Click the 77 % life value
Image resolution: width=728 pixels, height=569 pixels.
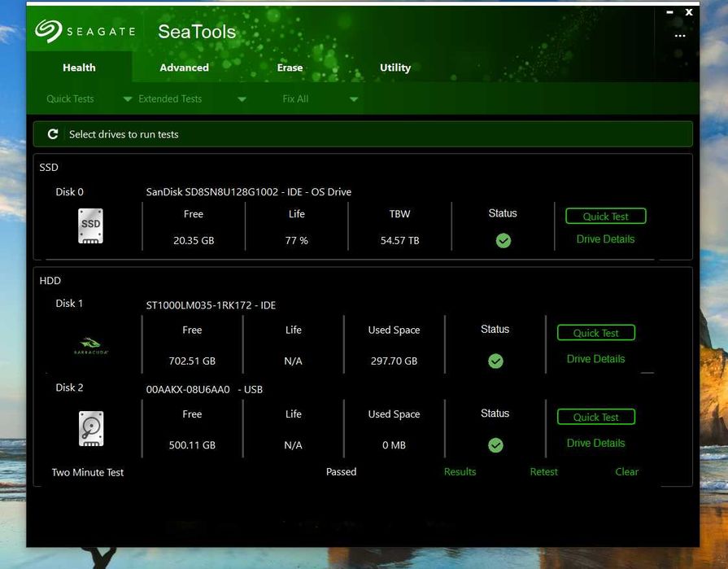click(x=296, y=240)
